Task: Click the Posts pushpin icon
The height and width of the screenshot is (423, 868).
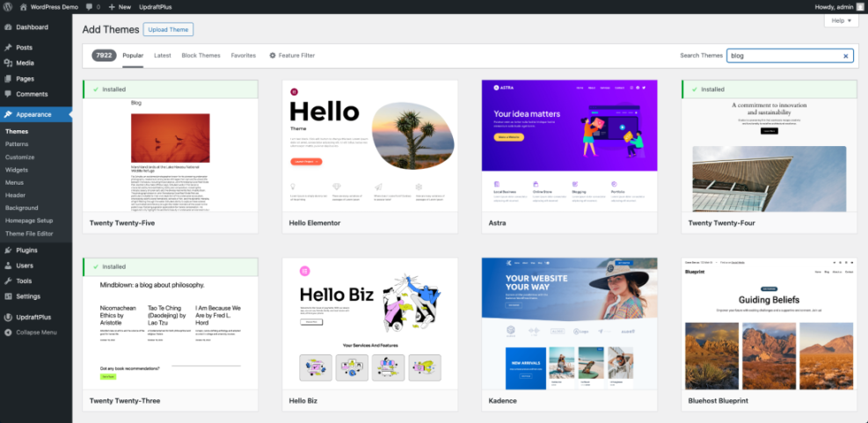Action: click(8, 47)
